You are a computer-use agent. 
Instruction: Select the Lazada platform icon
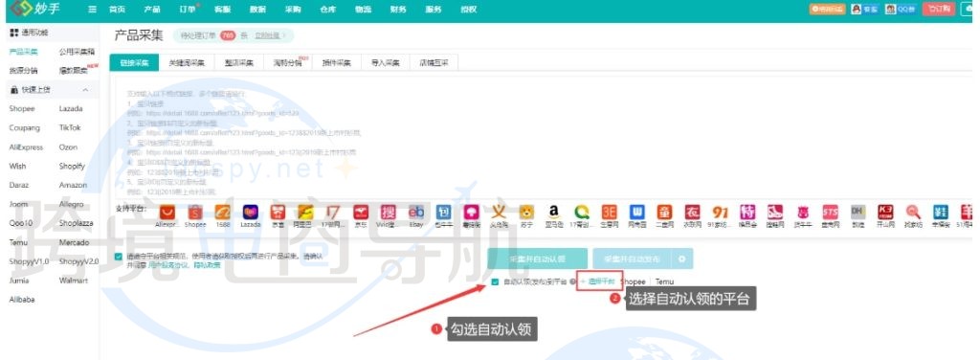click(251, 213)
